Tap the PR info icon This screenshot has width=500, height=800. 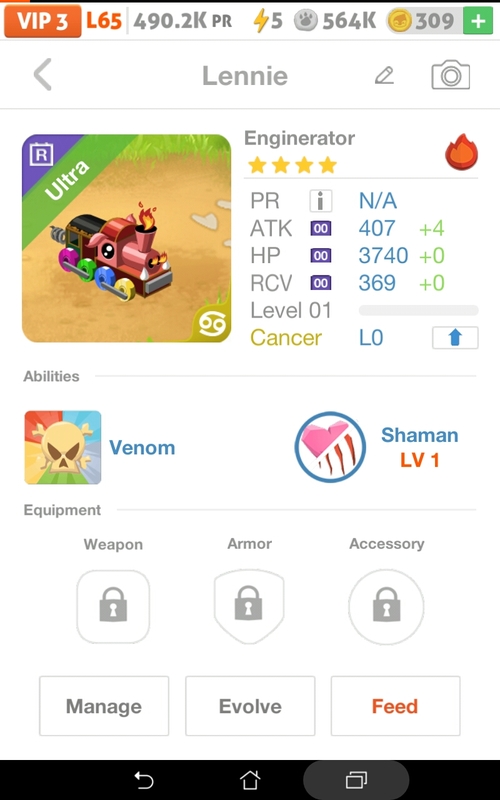pyautogui.click(x=320, y=201)
